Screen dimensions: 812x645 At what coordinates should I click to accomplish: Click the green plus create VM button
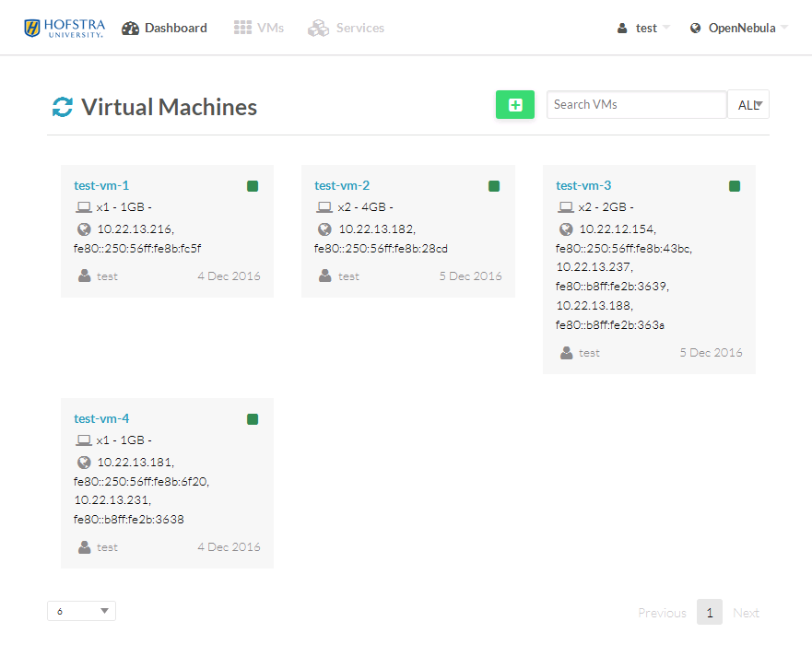tap(515, 105)
